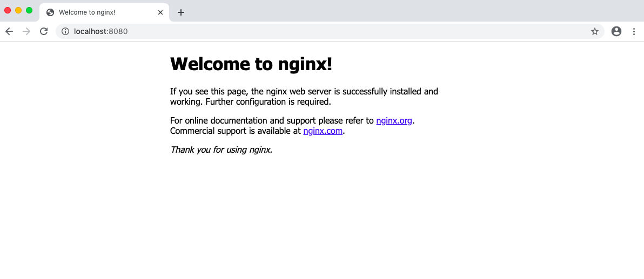
Task: Select the Welcome to nginx! tab
Action: 104,12
